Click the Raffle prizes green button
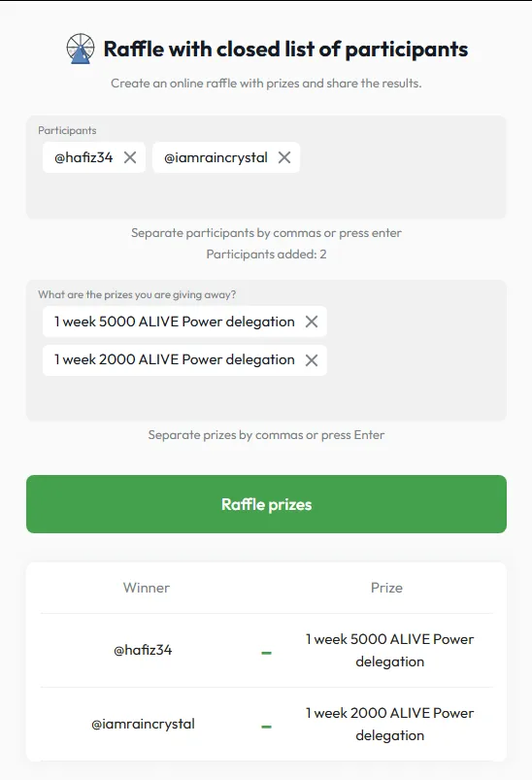The height and width of the screenshot is (780, 532). [267, 504]
